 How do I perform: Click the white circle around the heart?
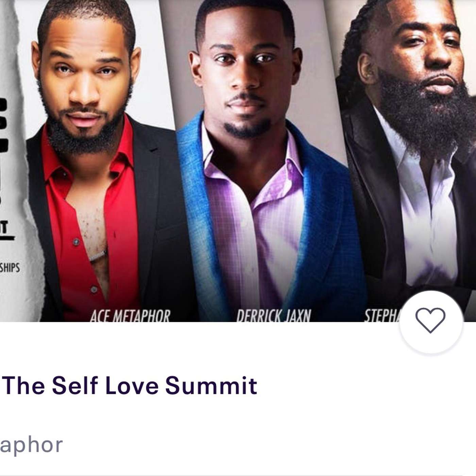click(431, 322)
